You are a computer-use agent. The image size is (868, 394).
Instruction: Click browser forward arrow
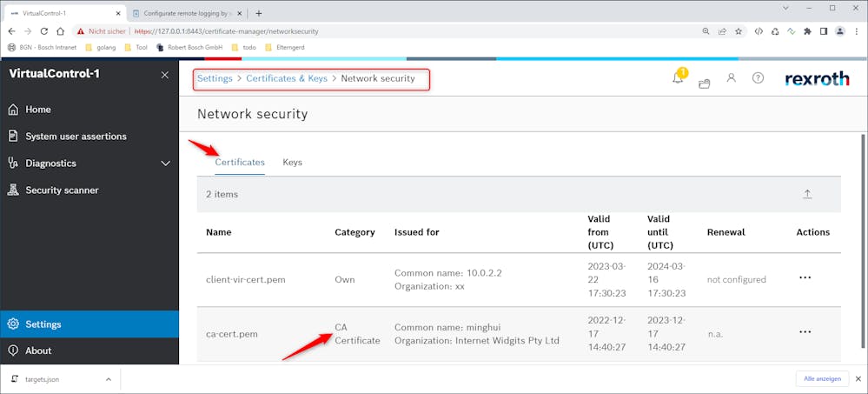pos(28,31)
